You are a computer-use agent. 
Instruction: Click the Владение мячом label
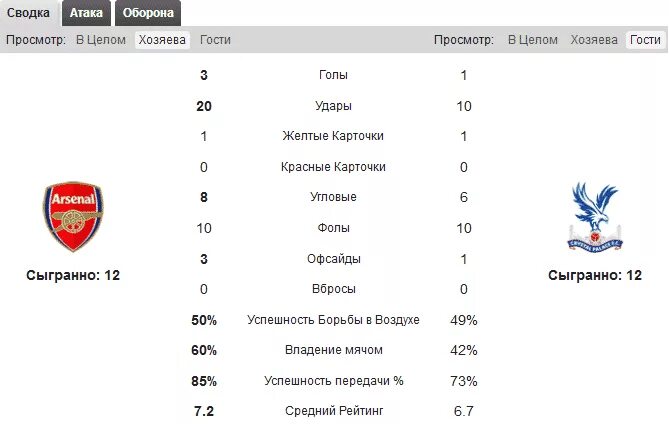(x=333, y=350)
